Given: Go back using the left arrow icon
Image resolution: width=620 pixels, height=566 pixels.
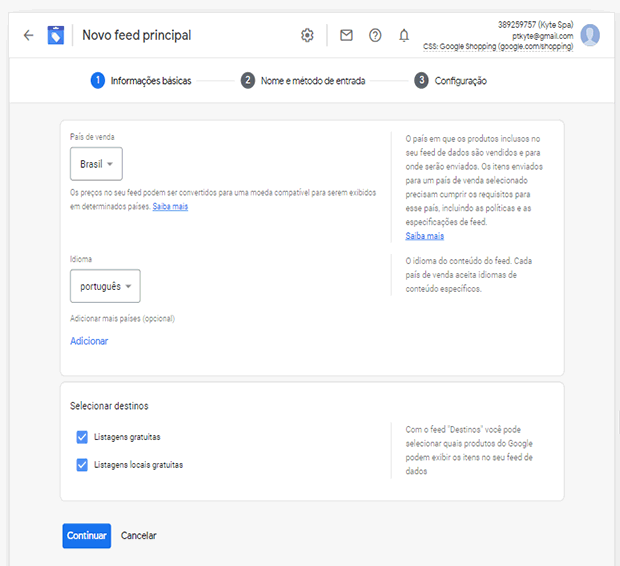Looking at the screenshot, I should (28, 35).
